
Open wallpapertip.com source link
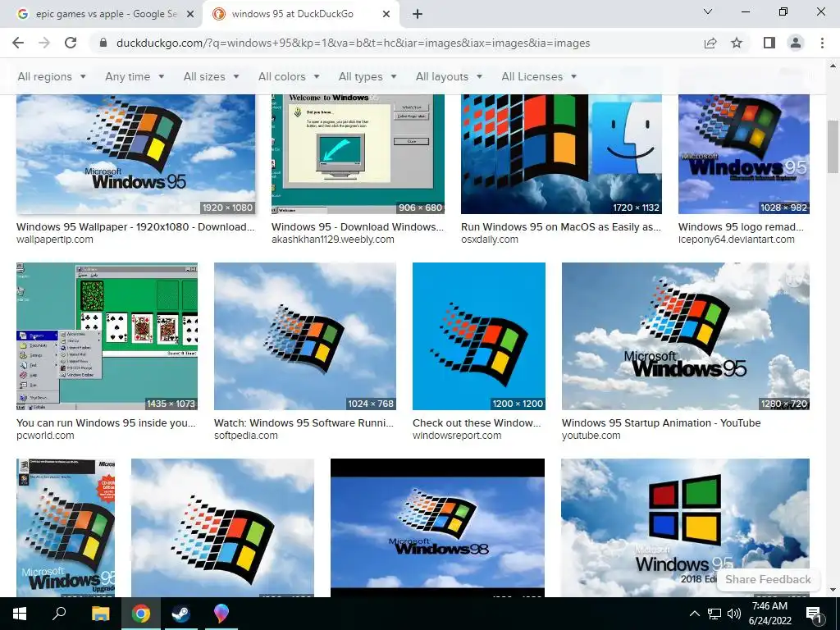(55, 240)
